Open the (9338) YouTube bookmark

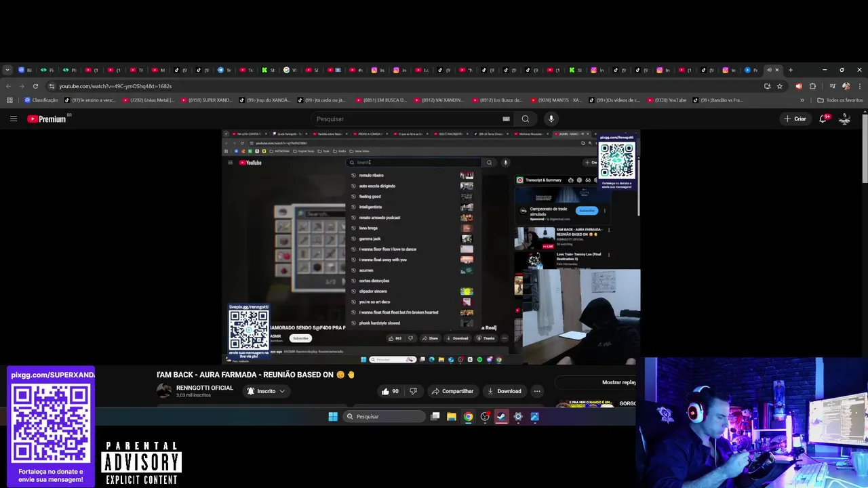(x=666, y=100)
